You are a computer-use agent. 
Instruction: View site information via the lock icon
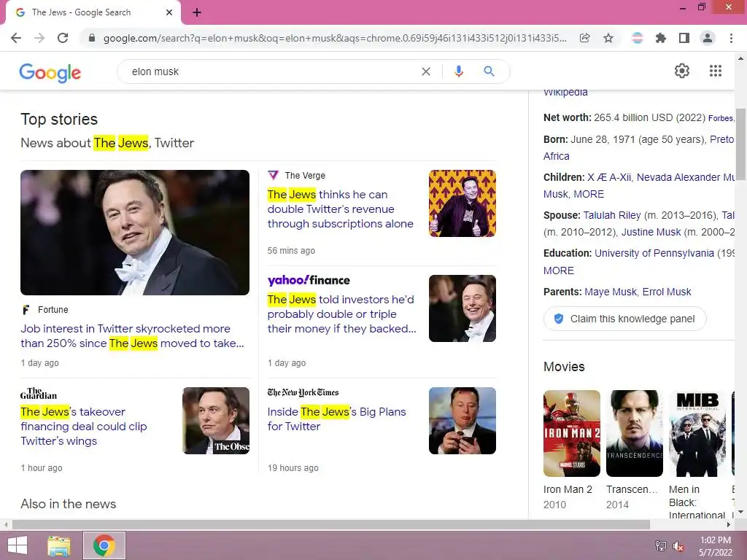point(92,38)
